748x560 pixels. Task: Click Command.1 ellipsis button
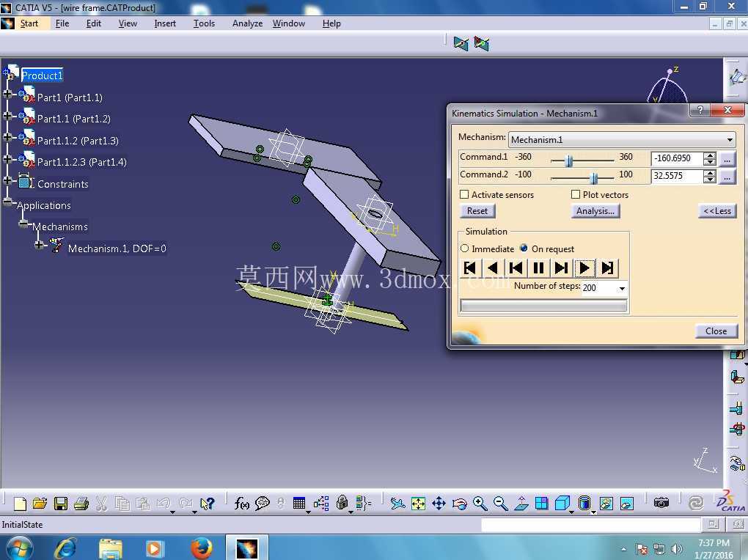(x=727, y=159)
